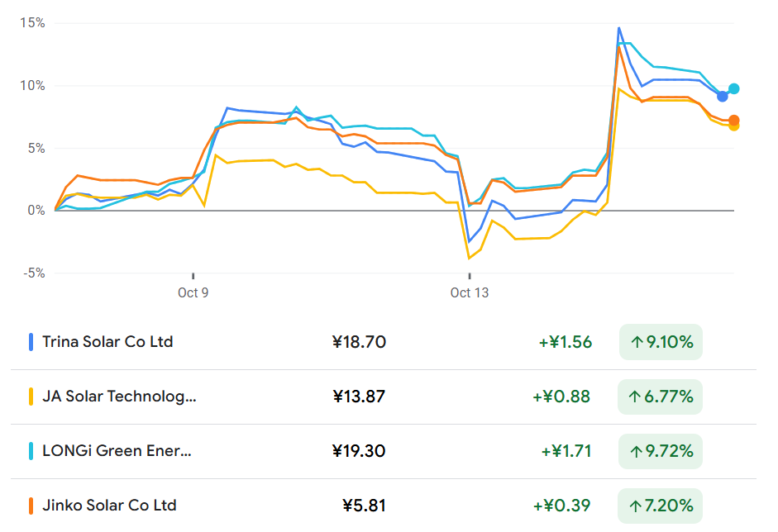The image size is (778, 532).
Task: Click the blue color bar beside Trina Solar
Action: [31, 342]
